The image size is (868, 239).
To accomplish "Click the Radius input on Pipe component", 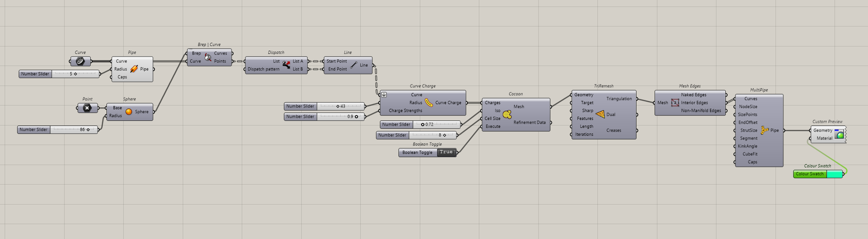I will click(x=120, y=69).
